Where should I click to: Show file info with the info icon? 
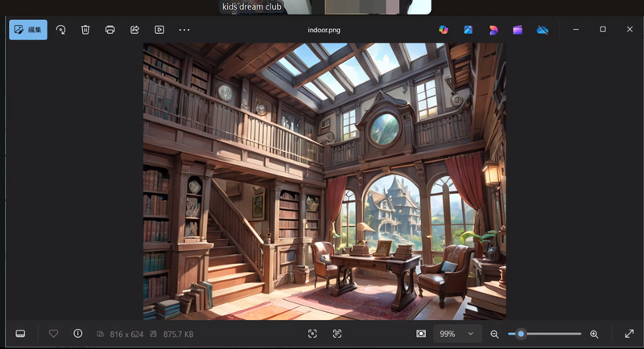[x=78, y=334]
